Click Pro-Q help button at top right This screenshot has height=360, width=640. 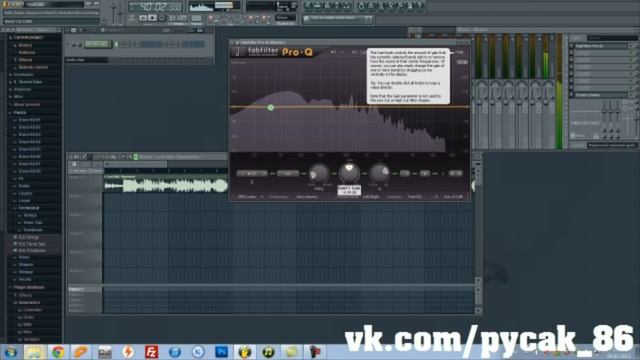[459, 52]
